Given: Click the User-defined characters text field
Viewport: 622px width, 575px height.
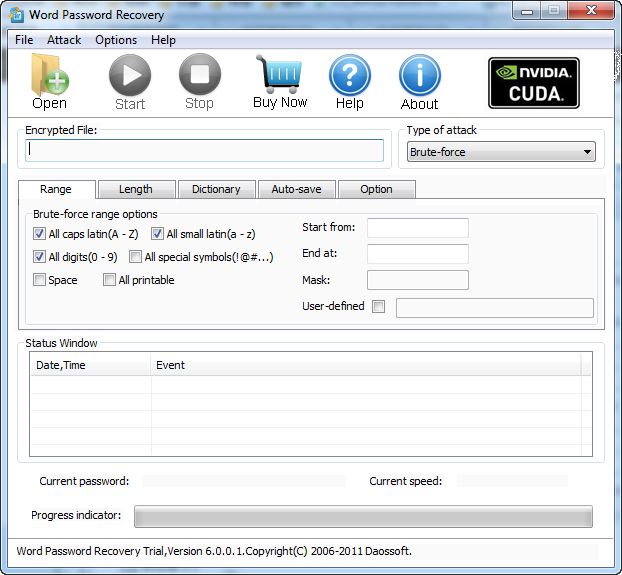Looking at the screenshot, I should tap(495, 308).
